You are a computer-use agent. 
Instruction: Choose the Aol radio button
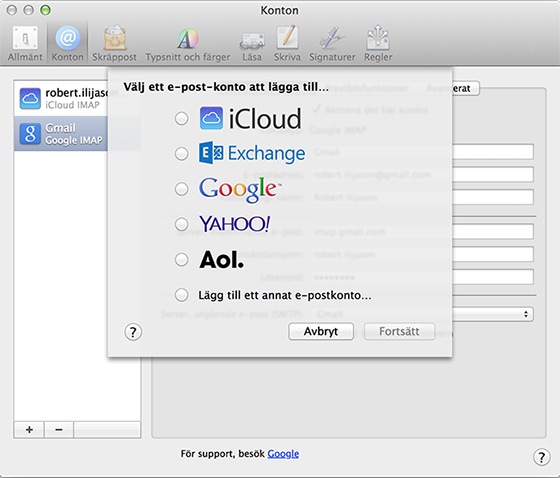(181, 259)
